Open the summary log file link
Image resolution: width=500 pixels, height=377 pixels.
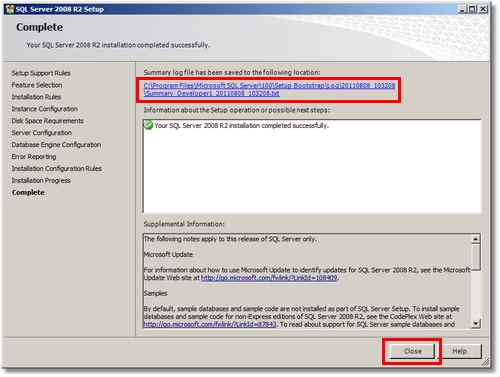tap(269, 90)
